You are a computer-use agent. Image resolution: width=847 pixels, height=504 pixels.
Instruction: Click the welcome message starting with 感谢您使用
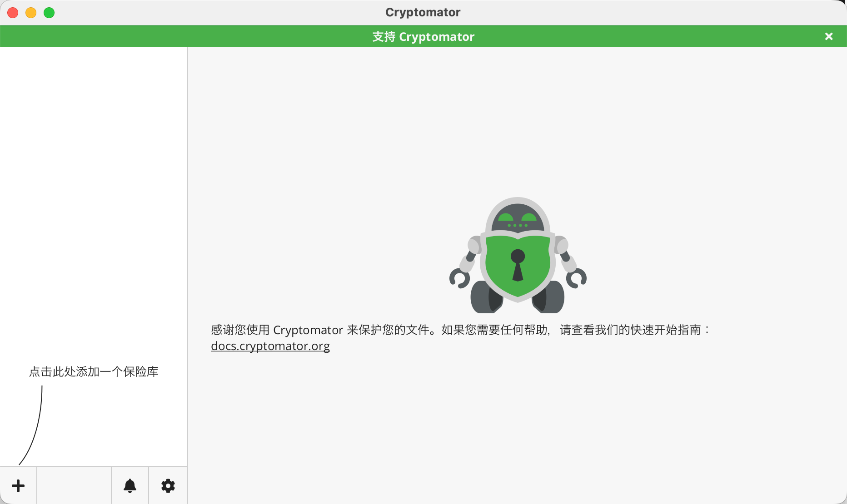point(460,330)
